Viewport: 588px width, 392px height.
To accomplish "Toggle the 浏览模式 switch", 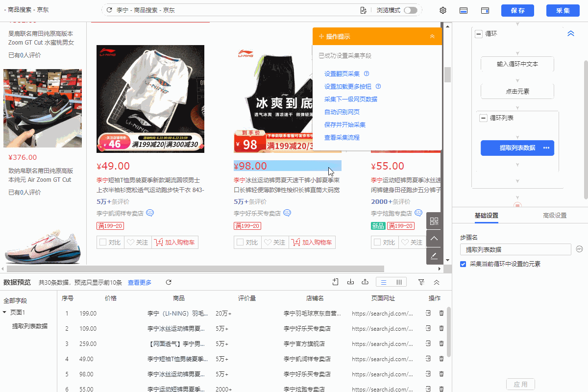I will (411, 10).
